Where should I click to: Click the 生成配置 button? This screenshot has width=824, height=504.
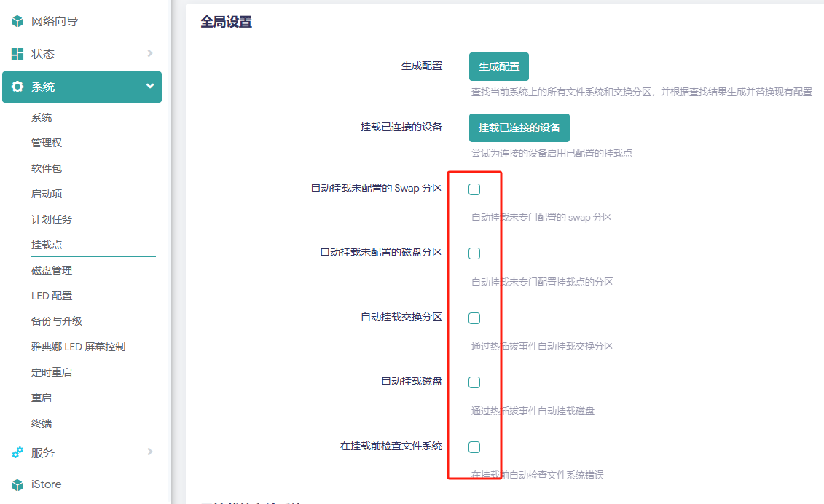coord(498,66)
